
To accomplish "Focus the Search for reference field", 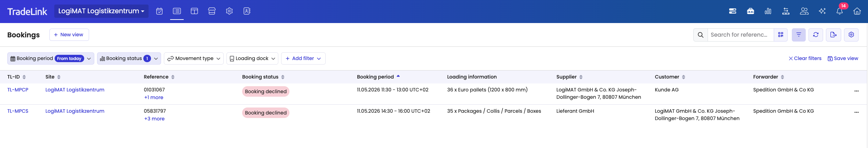I will pos(741,35).
